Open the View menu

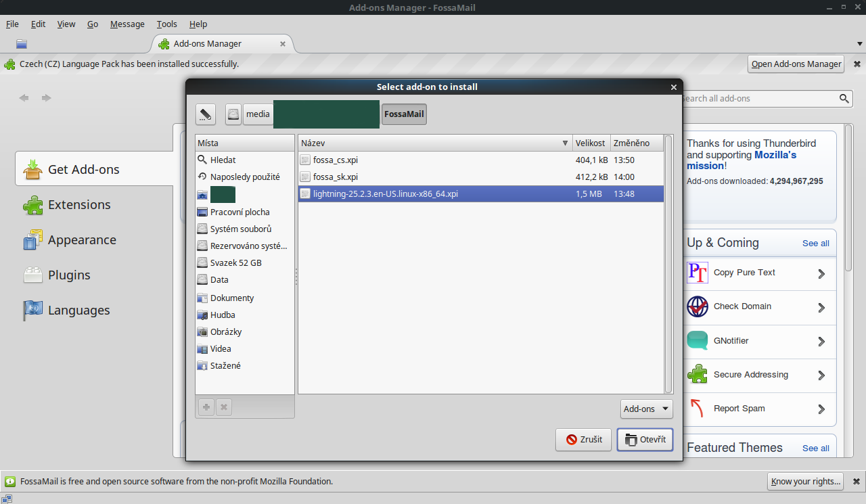66,24
